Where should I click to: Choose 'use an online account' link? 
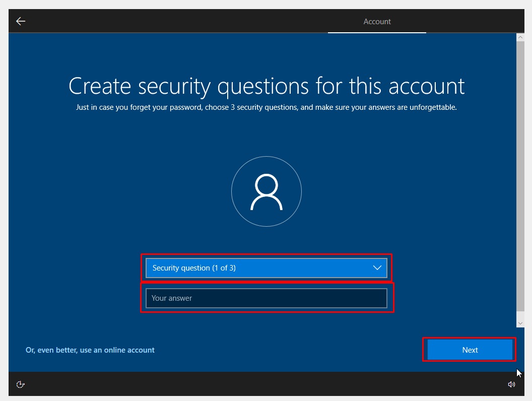pos(90,350)
